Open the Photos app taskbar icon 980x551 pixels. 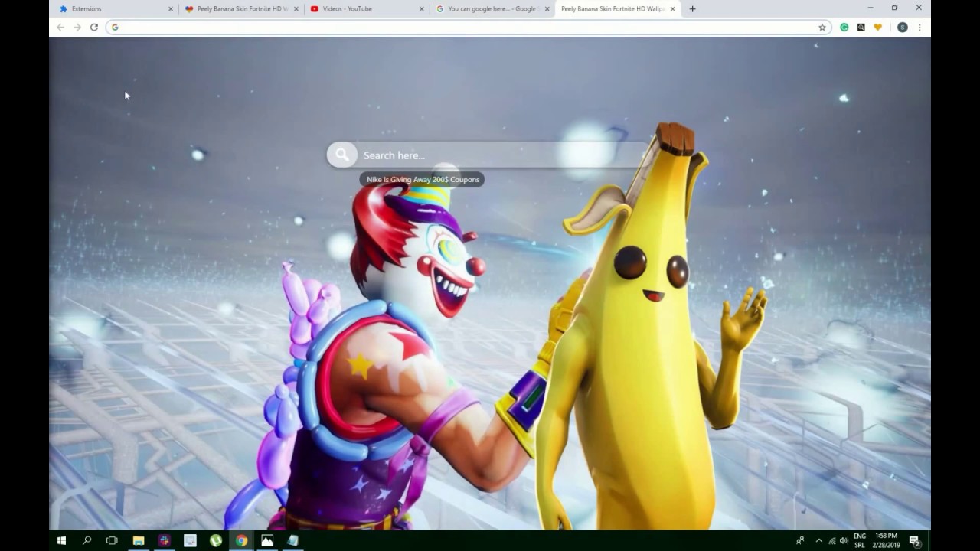(x=267, y=540)
